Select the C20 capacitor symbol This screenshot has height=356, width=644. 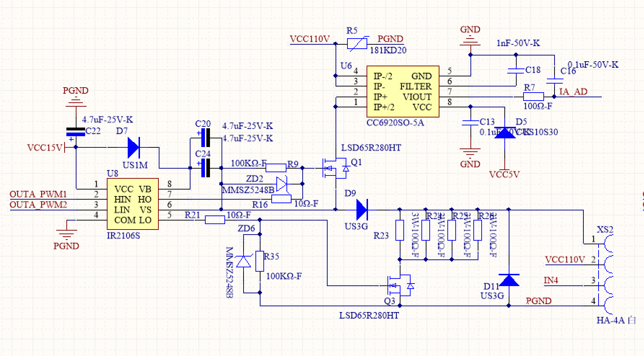(x=205, y=138)
